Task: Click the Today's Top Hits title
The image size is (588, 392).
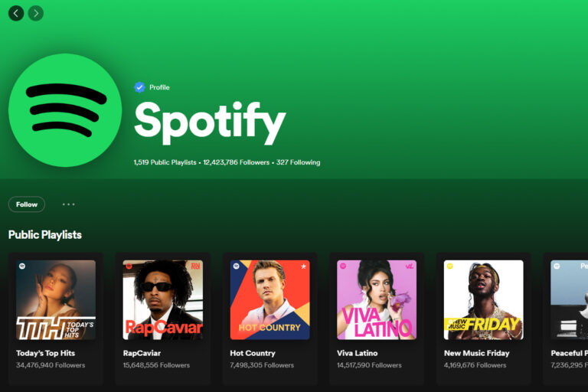Action: pyautogui.click(x=45, y=353)
